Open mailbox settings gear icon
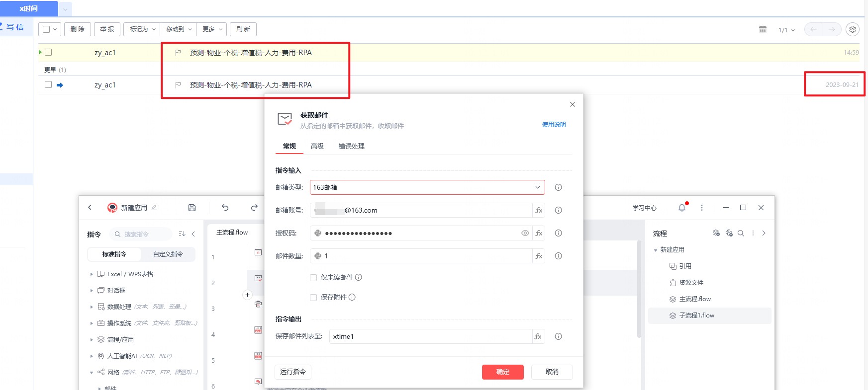 [x=853, y=29]
